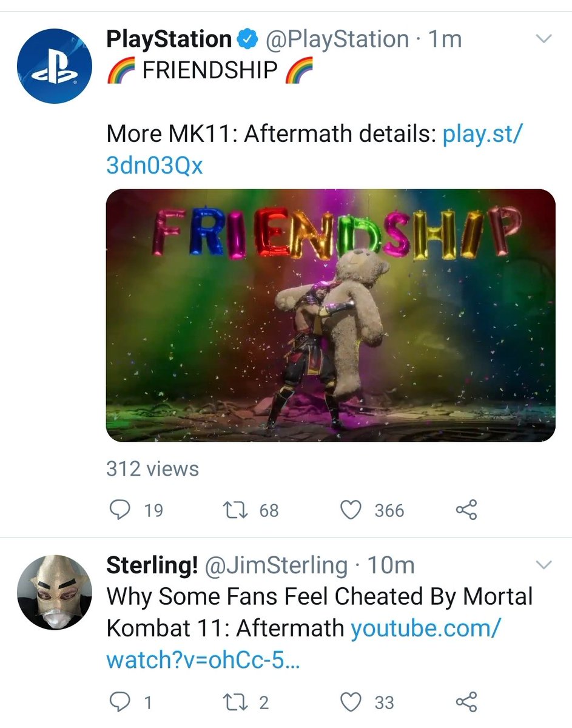572x728 pixels.
Task: Click the PlayStation display name
Action: [x=169, y=40]
